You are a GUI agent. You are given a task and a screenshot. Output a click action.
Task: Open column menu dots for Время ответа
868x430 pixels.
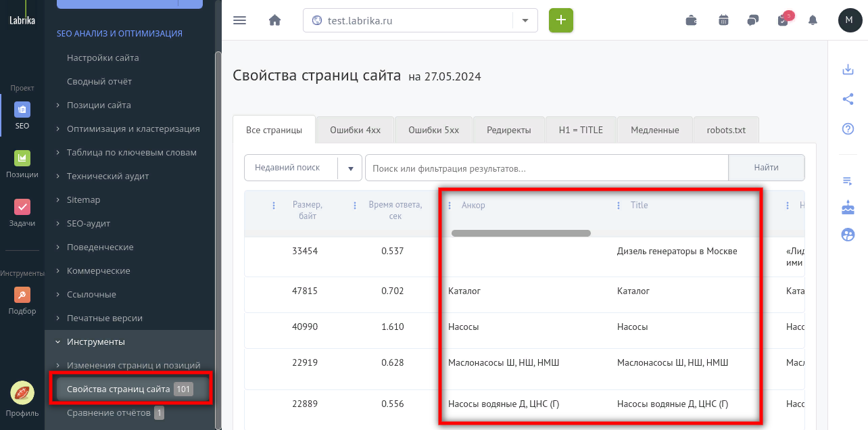coord(355,206)
